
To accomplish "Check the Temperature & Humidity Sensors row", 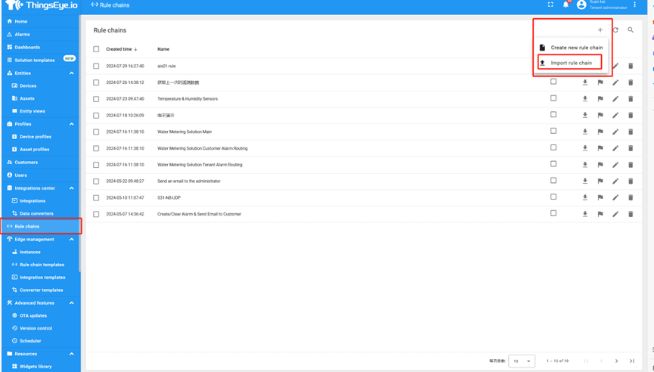I will [x=96, y=99].
